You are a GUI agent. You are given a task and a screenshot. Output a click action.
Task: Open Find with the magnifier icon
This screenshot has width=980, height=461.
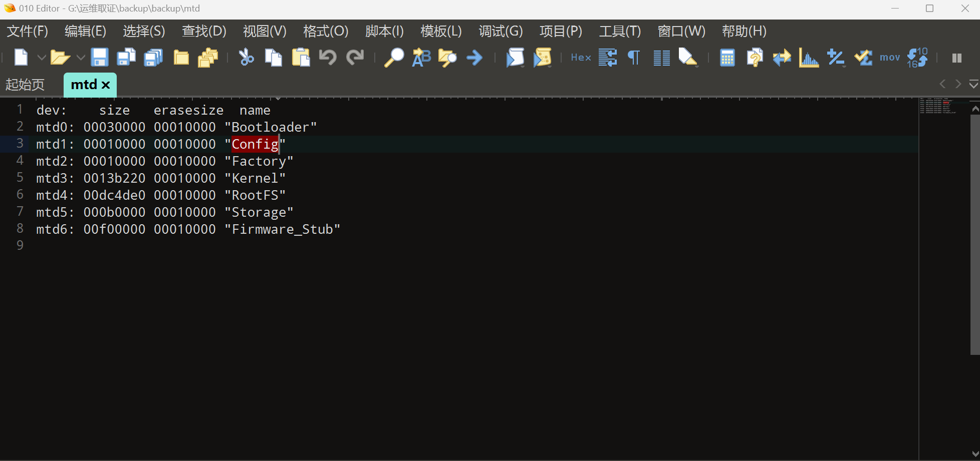394,58
